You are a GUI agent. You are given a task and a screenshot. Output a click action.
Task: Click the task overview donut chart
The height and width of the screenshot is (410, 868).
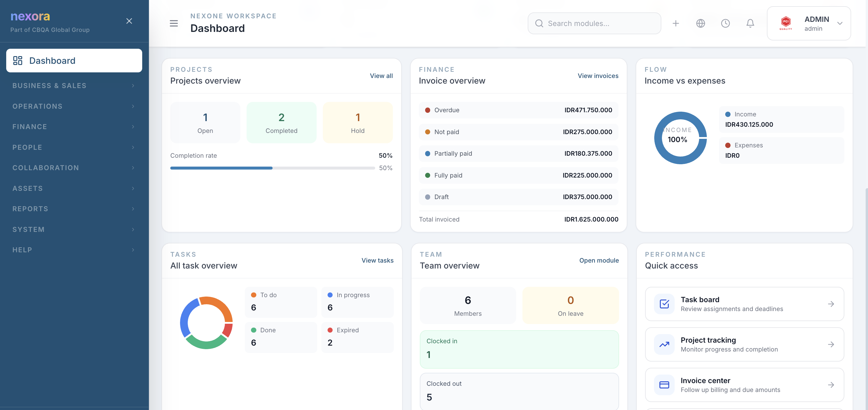206,323
